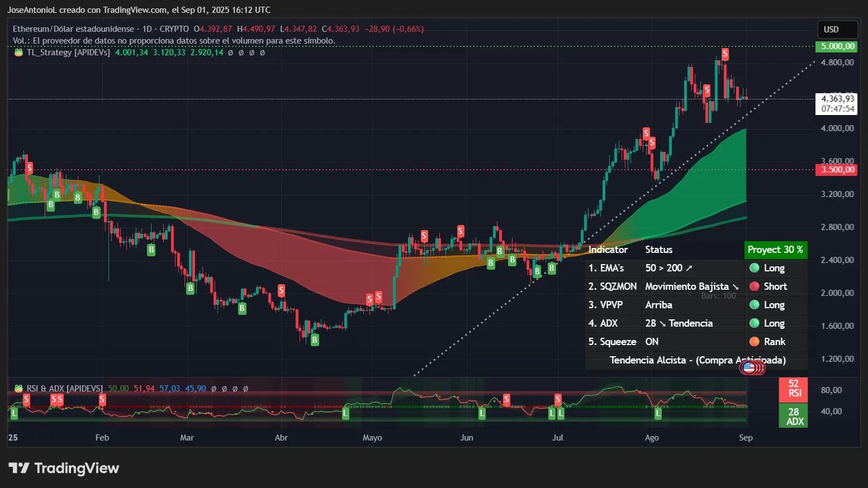Click the RSI & ADX indicator frog icon
This screenshot has height=488, width=868.
[x=18, y=389]
